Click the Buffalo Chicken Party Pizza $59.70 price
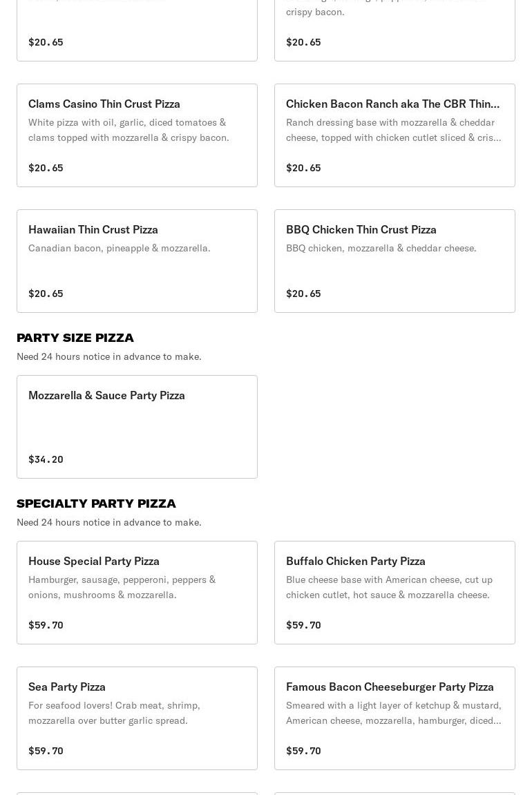The width and height of the screenshot is (532, 795). pyautogui.click(x=303, y=625)
